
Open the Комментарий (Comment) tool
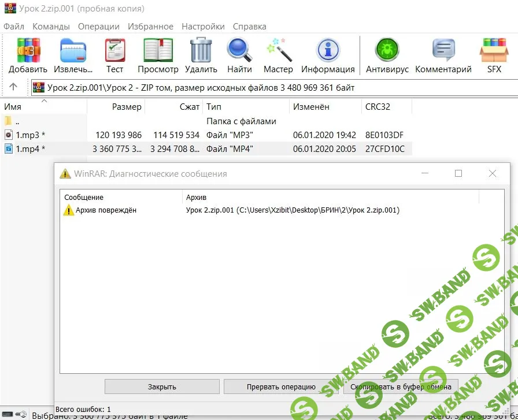click(x=443, y=55)
